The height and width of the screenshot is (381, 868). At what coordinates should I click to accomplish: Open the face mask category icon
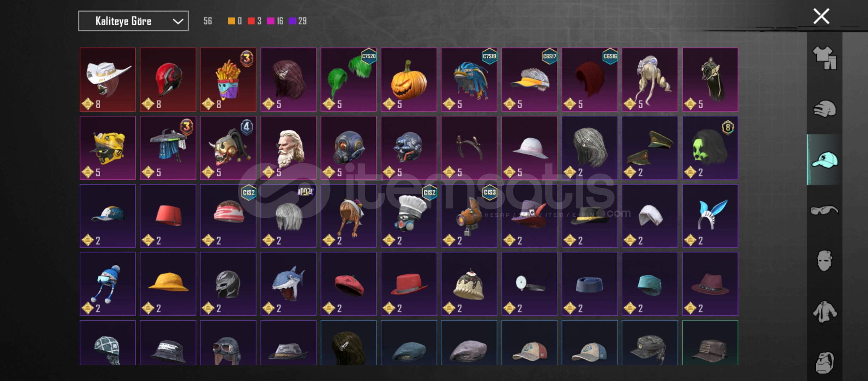point(825,261)
